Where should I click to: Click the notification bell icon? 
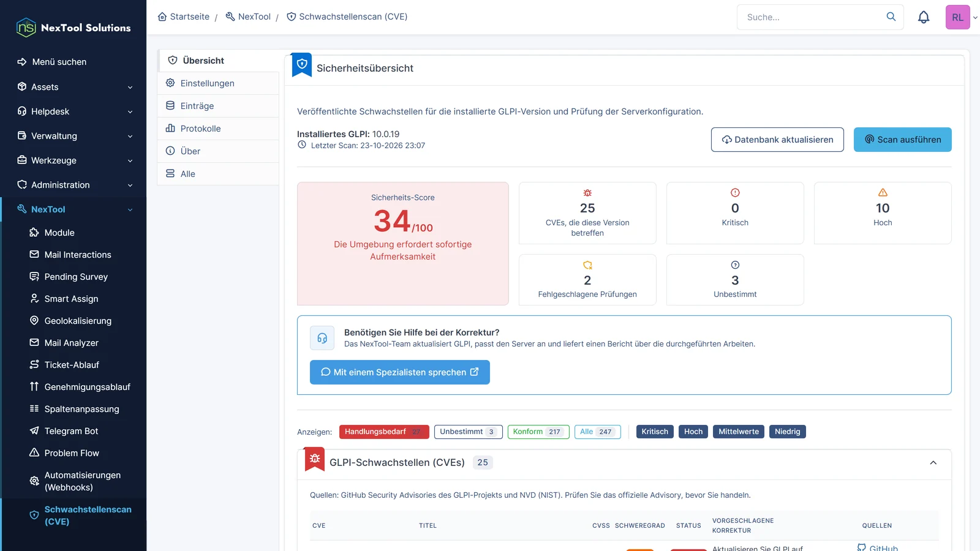[924, 17]
